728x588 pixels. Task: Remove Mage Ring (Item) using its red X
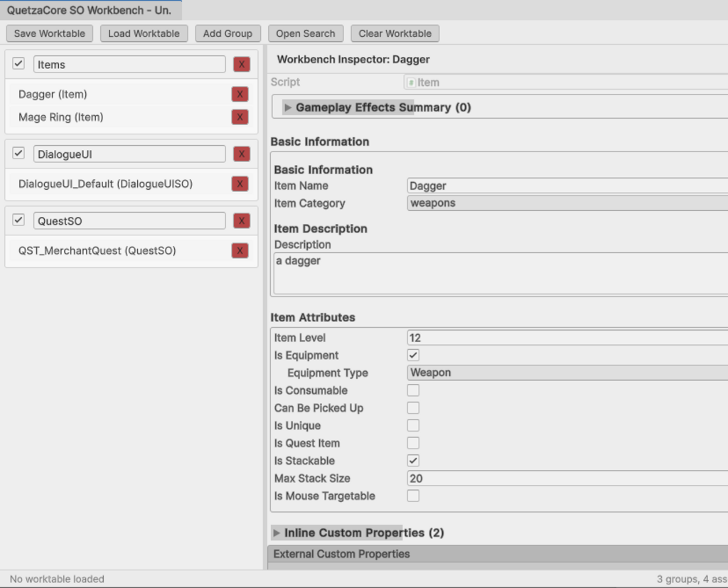(240, 117)
